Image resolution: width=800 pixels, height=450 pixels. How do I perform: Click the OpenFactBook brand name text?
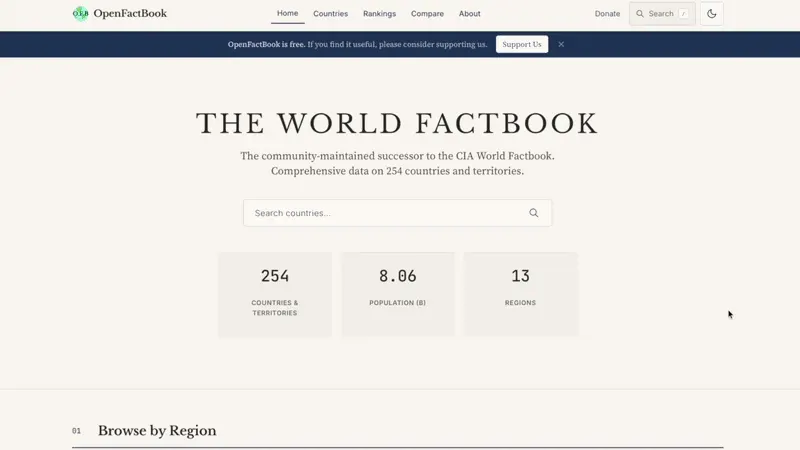[130, 14]
